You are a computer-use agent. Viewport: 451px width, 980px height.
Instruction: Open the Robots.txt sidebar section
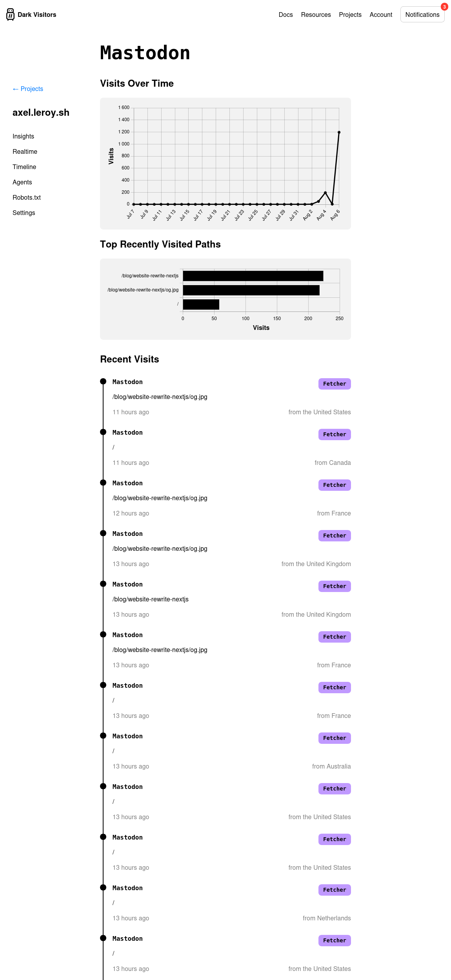coord(27,198)
